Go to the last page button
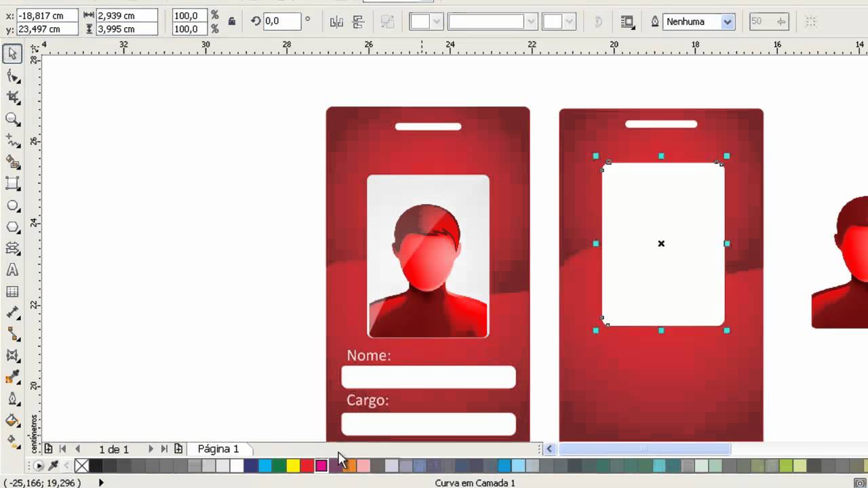 click(164, 449)
